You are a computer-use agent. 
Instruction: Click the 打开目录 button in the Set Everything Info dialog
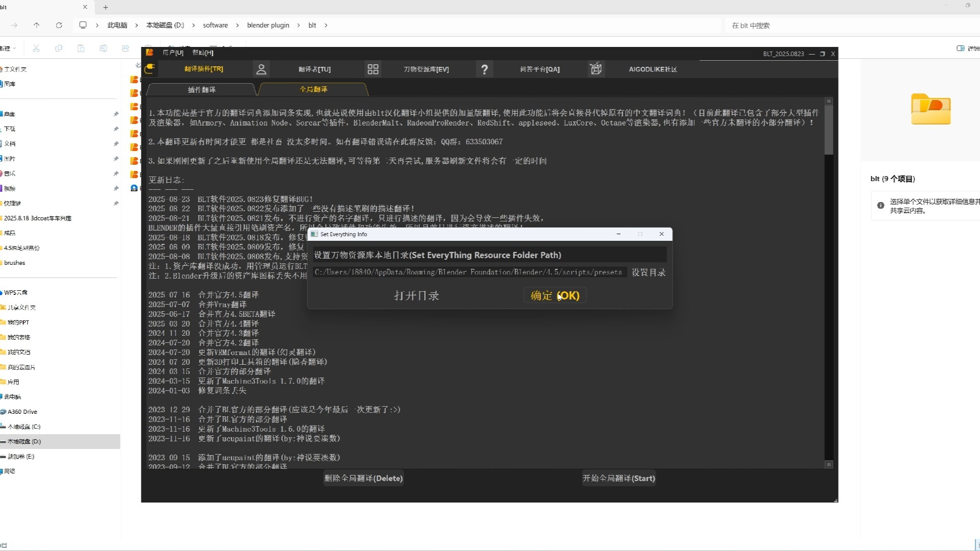pos(416,295)
